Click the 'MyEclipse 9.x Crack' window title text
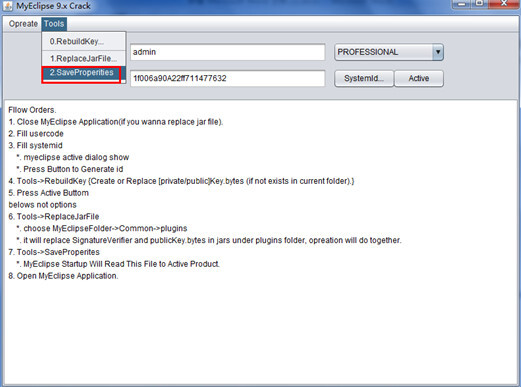Viewport: 521px width, 387px height. tap(54, 6)
